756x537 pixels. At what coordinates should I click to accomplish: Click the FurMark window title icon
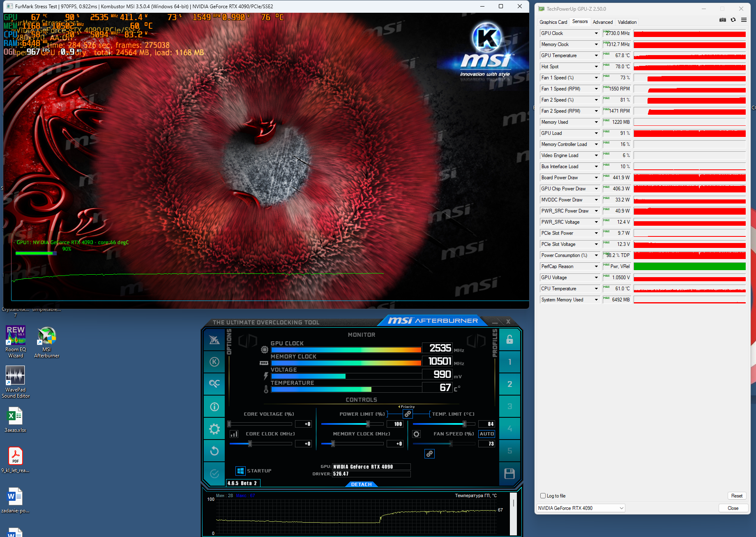[9, 6]
